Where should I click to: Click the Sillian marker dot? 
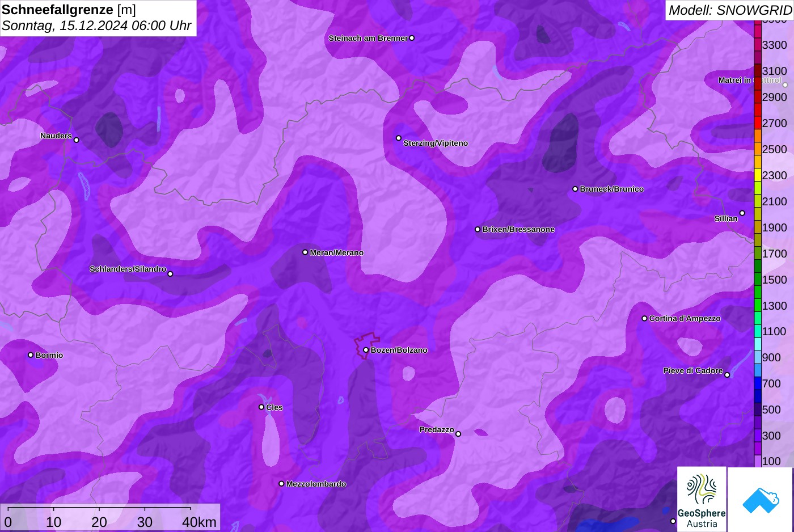click(742, 213)
